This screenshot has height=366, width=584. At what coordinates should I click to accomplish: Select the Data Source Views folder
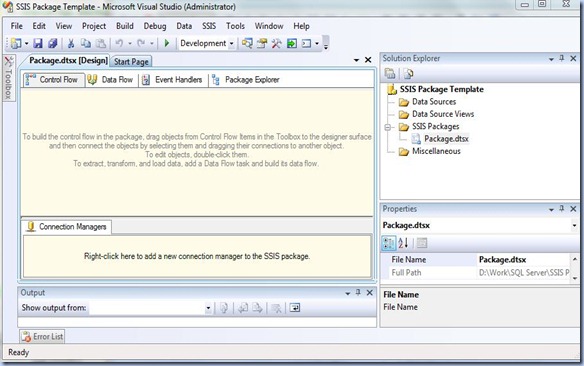click(443, 114)
